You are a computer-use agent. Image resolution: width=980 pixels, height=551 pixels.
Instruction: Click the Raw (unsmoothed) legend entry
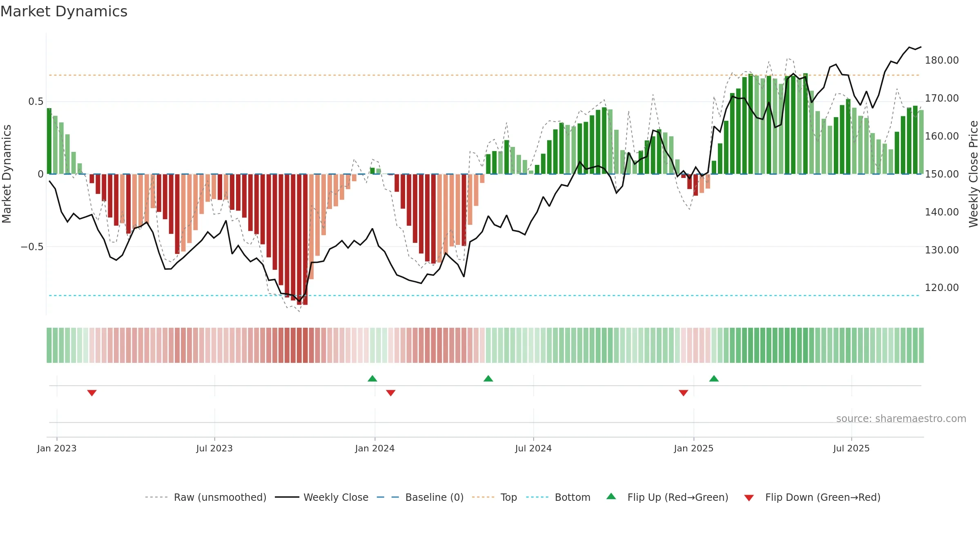206,497
